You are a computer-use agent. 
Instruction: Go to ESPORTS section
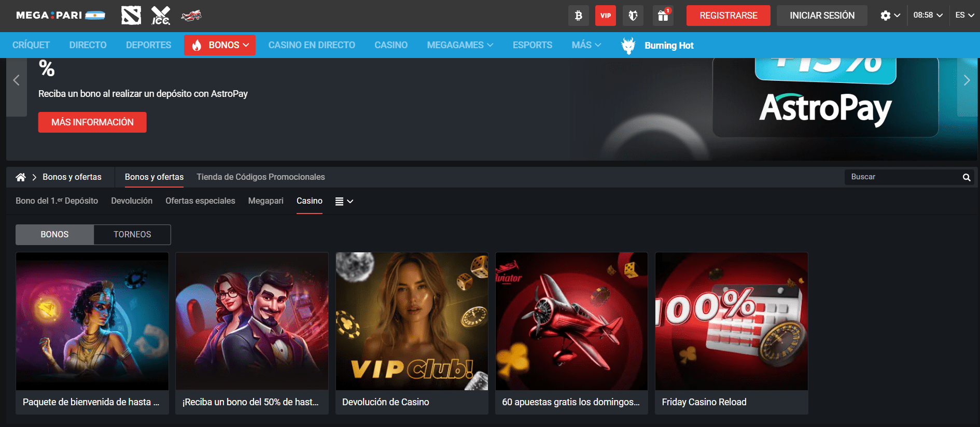(x=533, y=45)
